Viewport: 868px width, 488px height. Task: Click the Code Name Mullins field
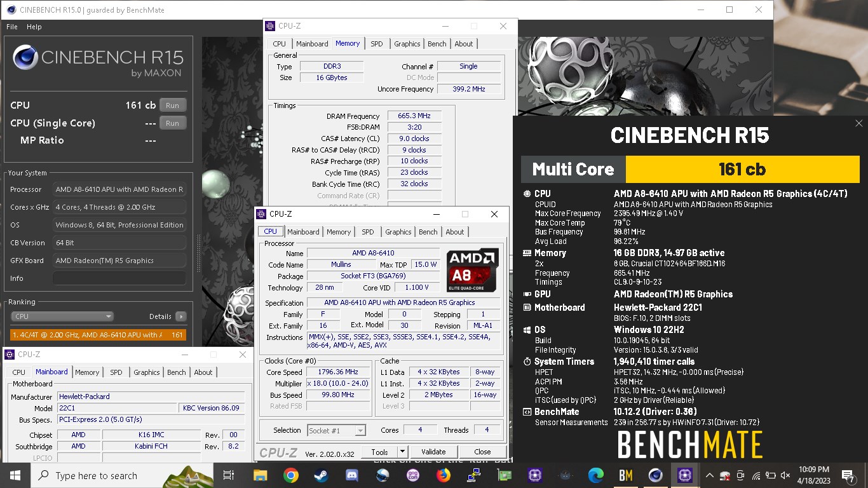[341, 265]
